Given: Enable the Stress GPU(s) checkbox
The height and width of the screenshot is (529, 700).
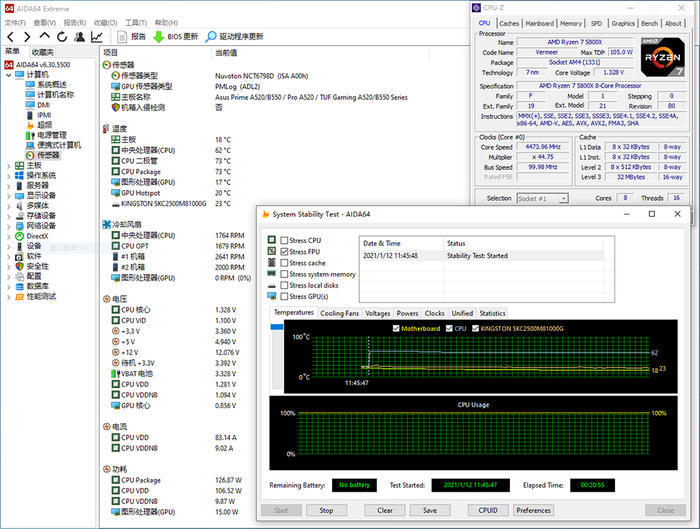Looking at the screenshot, I should pos(284,296).
